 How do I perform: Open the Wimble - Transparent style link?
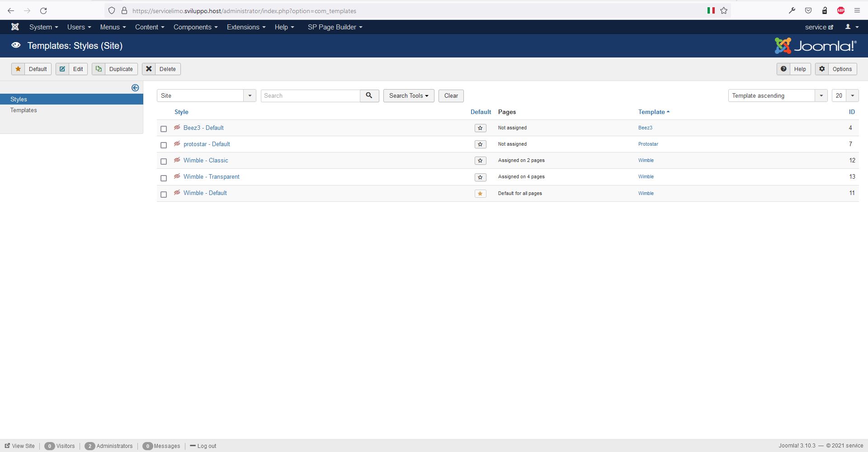[x=211, y=176]
